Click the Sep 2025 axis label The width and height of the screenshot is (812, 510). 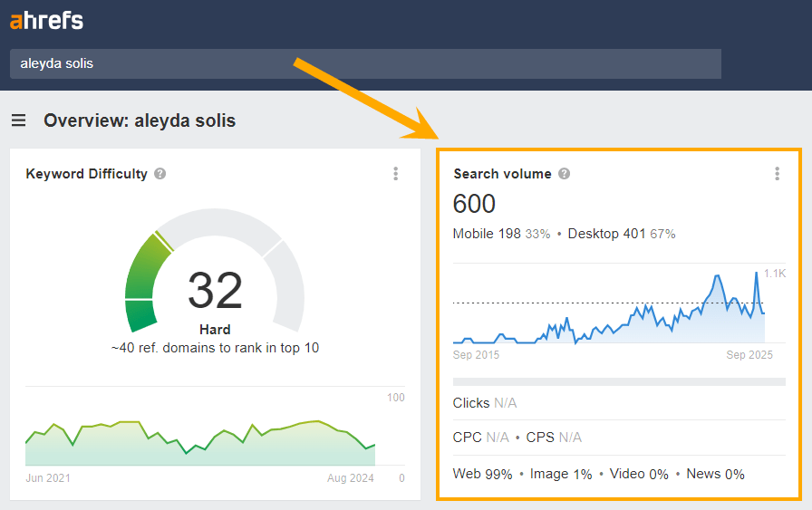[x=749, y=355]
